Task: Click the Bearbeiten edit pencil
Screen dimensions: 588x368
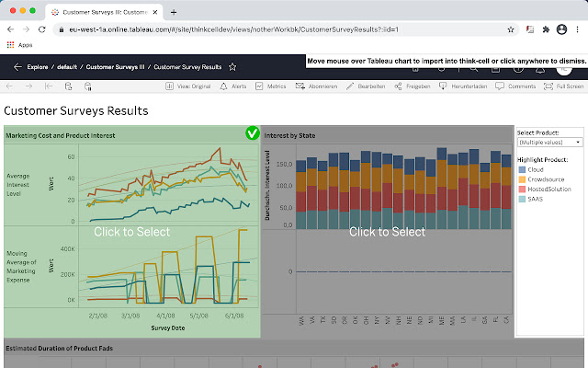Action: 349,86
